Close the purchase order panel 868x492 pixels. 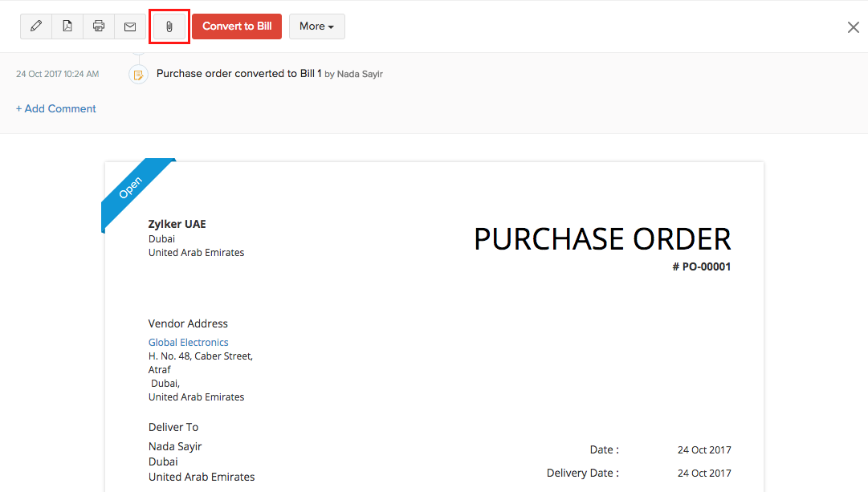point(853,27)
